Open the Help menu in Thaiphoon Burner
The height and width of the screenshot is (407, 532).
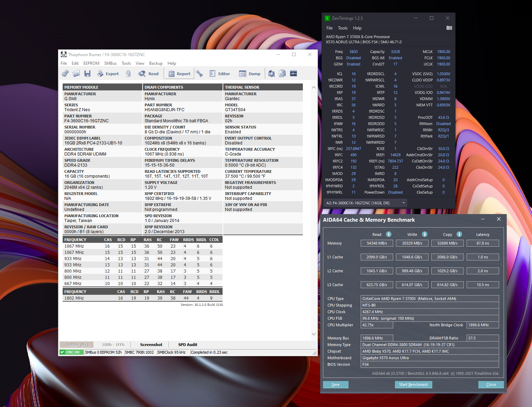point(172,63)
